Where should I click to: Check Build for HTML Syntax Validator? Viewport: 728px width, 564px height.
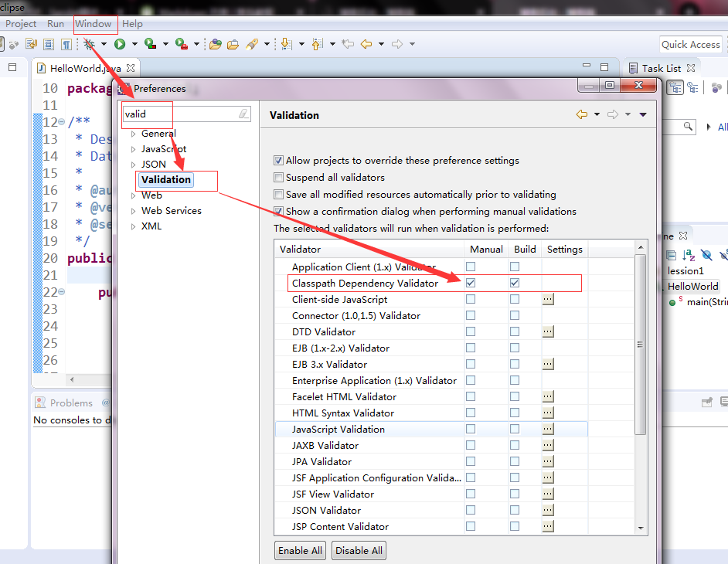tap(515, 413)
